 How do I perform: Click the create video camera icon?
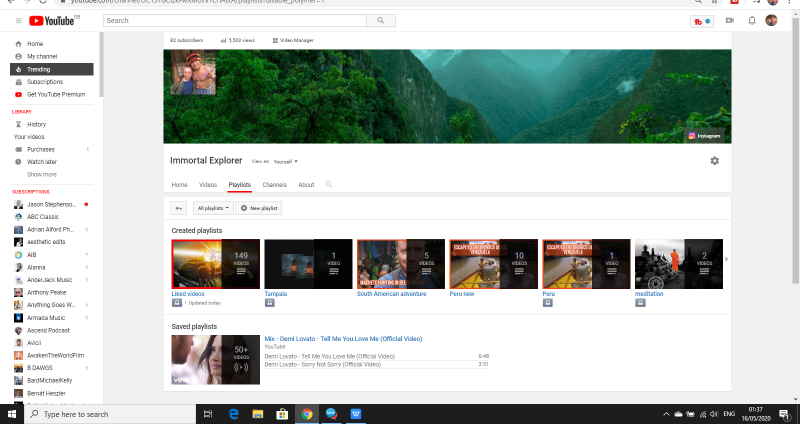[729, 20]
